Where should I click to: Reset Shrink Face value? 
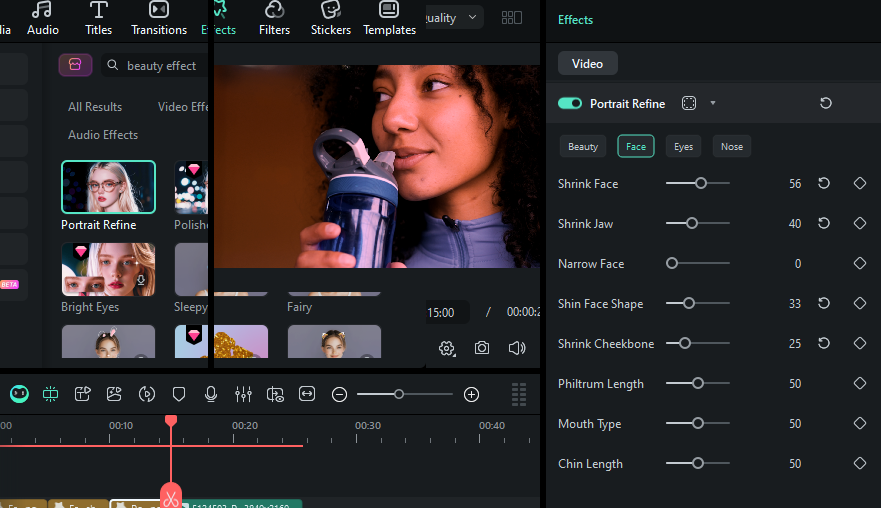click(x=824, y=183)
